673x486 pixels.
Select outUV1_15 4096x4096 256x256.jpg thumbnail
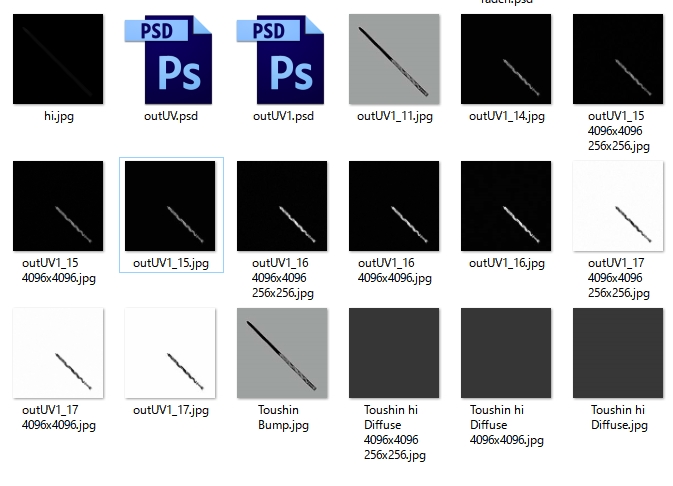pyautogui.click(x=618, y=59)
